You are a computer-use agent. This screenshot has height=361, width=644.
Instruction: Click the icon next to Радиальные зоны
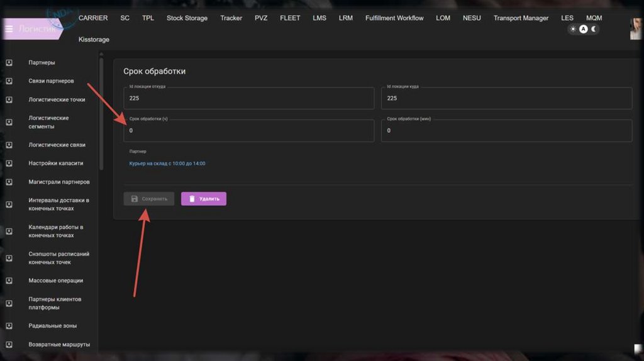click(9, 326)
